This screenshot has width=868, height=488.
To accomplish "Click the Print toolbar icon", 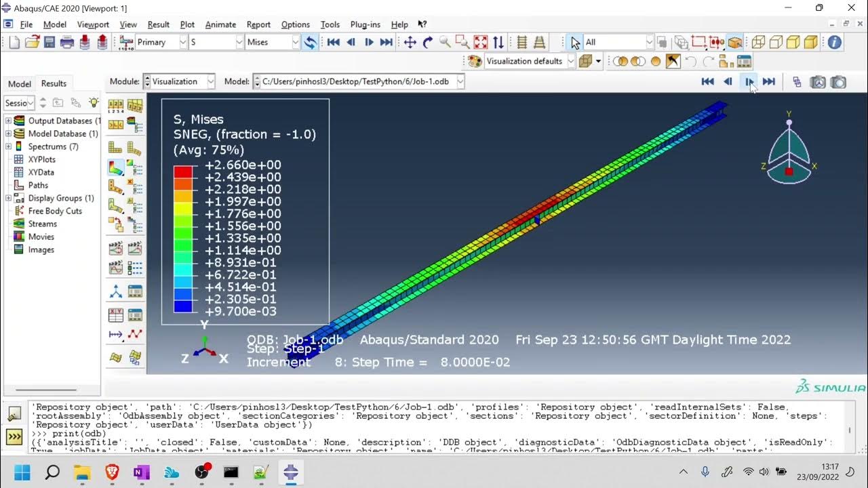I will pyautogui.click(x=67, y=42).
